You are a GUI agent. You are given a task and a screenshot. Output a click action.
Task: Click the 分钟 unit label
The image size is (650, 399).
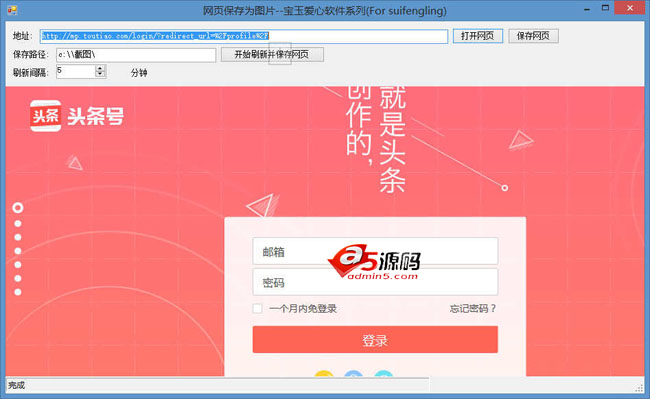pyautogui.click(x=139, y=73)
